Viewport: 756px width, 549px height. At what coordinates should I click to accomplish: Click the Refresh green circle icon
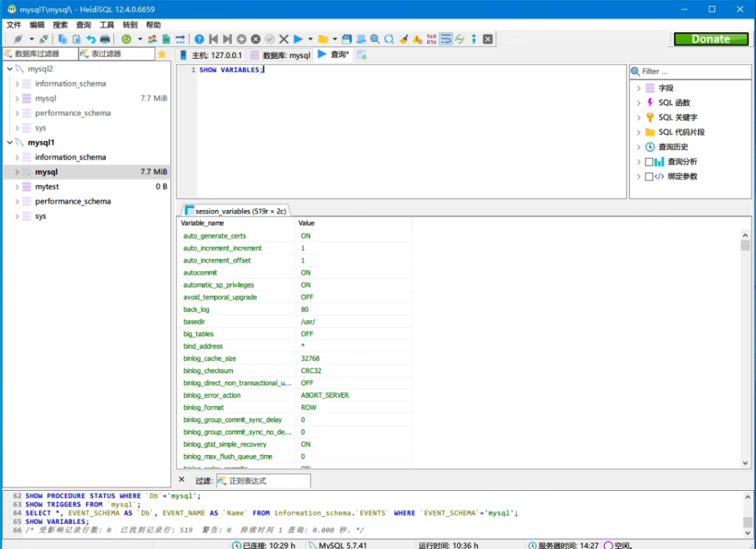coord(127,39)
